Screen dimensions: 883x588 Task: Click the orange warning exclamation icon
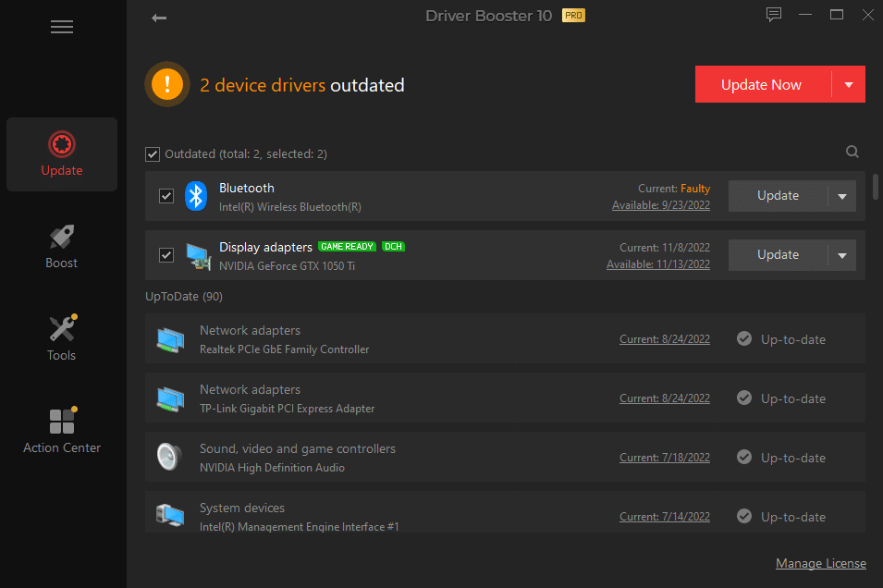coord(167,84)
